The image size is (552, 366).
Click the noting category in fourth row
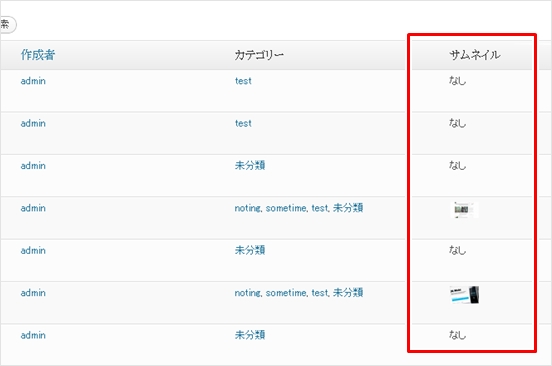point(248,208)
